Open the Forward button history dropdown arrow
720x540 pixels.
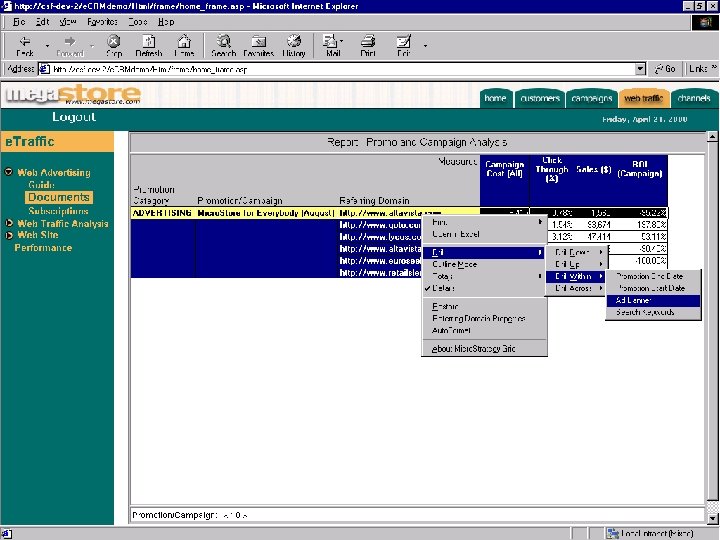[x=92, y=46]
